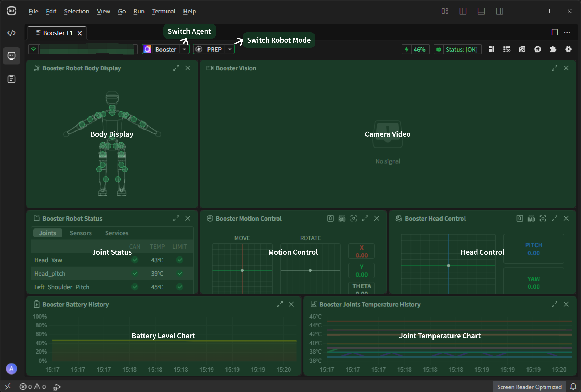This screenshot has width=581, height=392.
Task: Open the File menu
Action: point(33,11)
